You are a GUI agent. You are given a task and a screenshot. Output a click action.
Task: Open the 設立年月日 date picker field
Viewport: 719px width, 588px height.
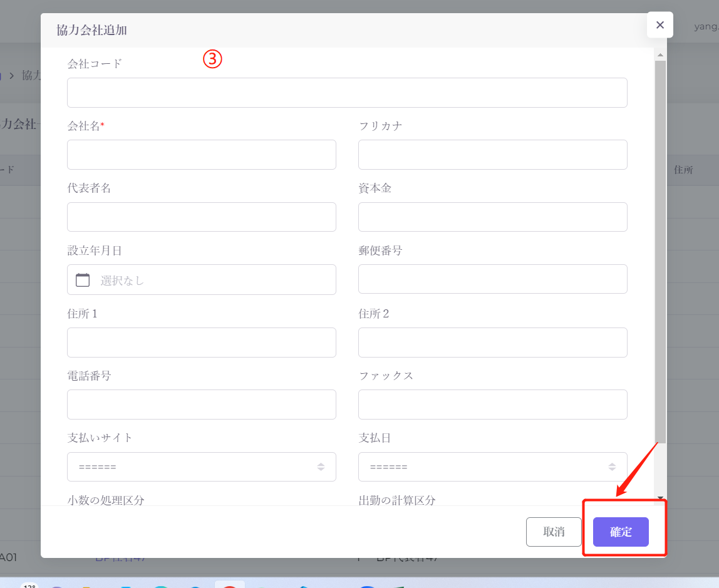tap(213, 280)
